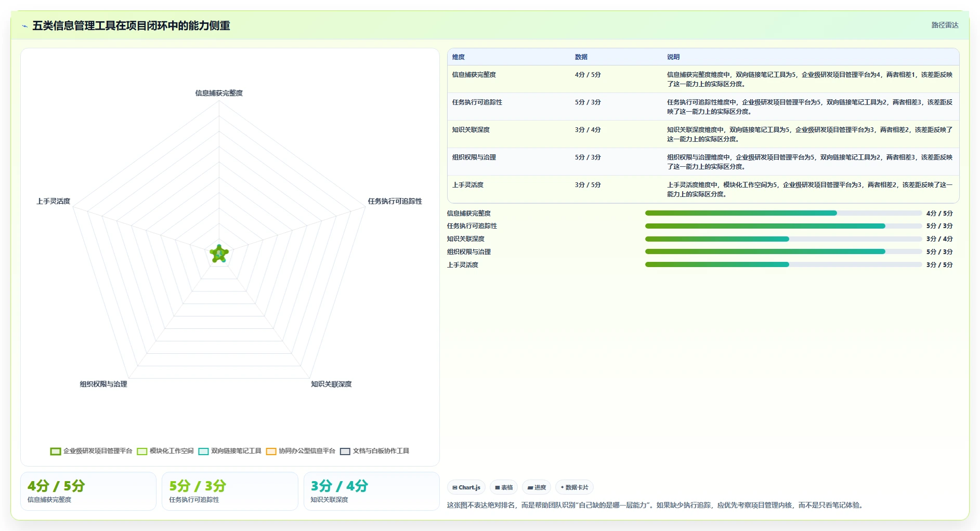Toggle 模块化工作空间 legend series
Viewport: 980px width, 531px height.
tap(165, 451)
